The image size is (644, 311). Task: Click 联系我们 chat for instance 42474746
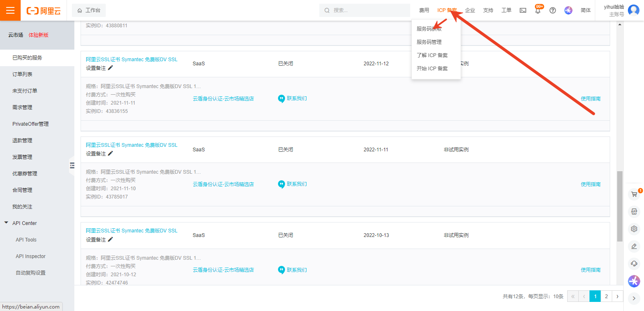pyautogui.click(x=292, y=270)
